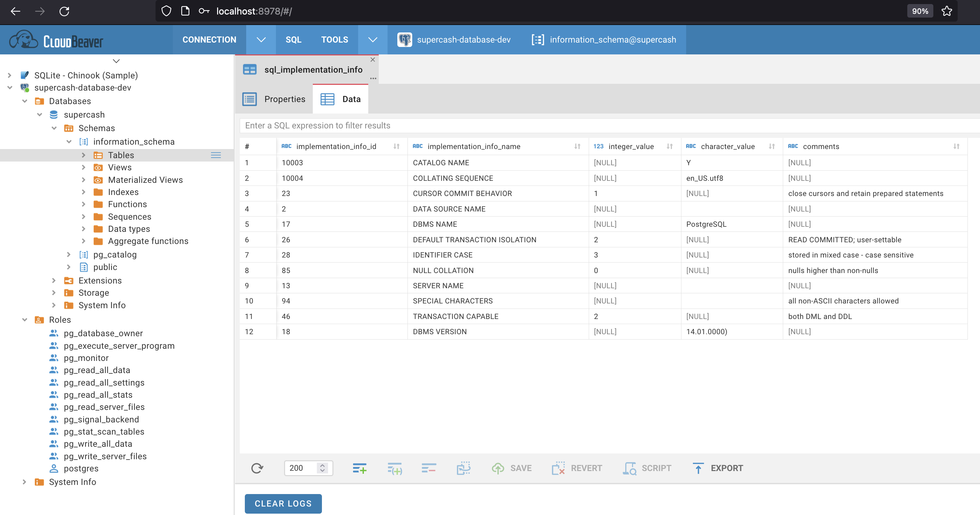Click the duplicate row icon
This screenshot has height=515, width=980.
coord(395,468)
